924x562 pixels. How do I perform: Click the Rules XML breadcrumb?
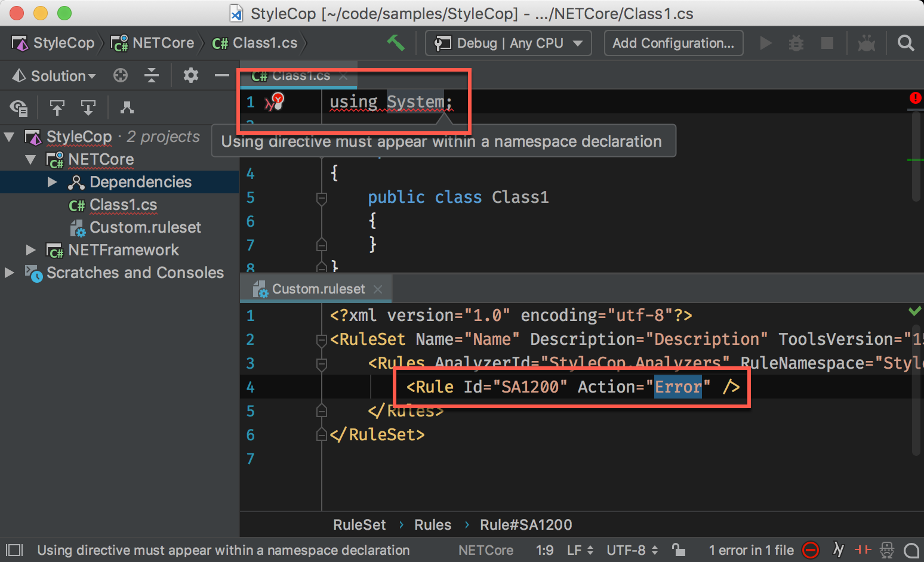pyautogui.click(x=433, y=524)
